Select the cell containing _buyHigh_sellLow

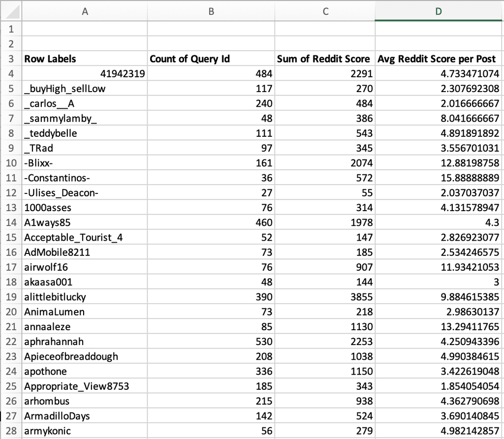tap(85, 89)
